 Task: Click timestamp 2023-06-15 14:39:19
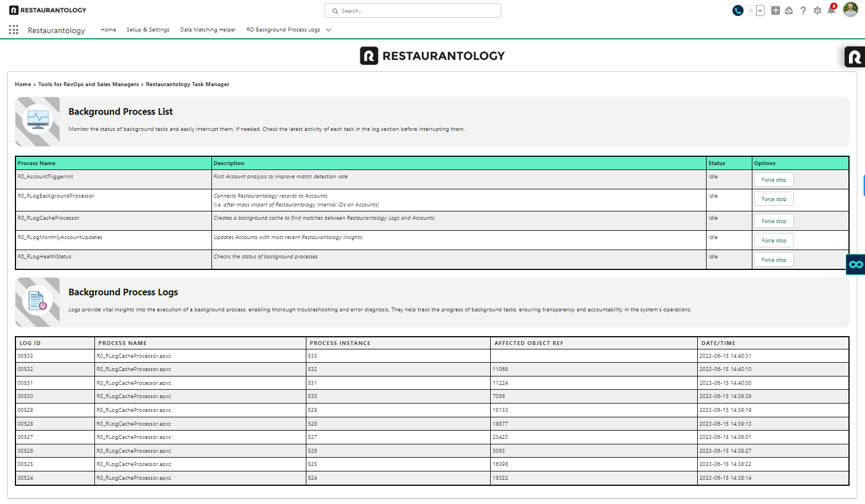pyautogui.click(x=725, y=410)
